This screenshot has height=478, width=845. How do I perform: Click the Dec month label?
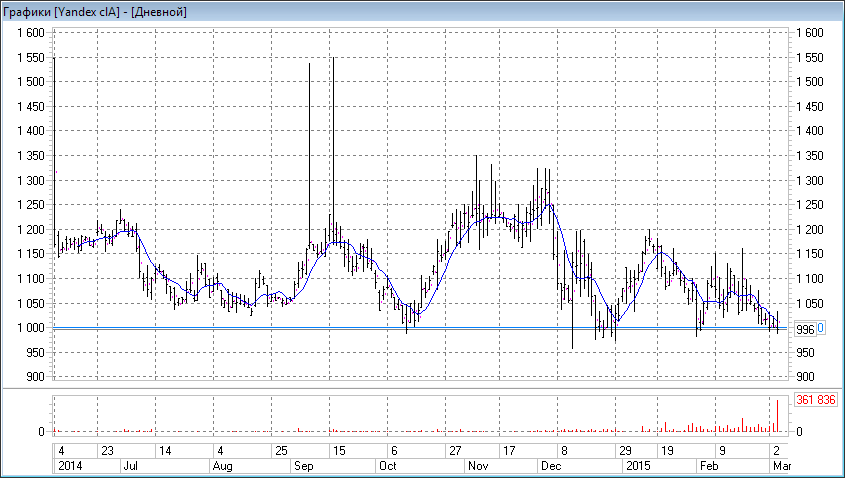click(x=551, y=466)
